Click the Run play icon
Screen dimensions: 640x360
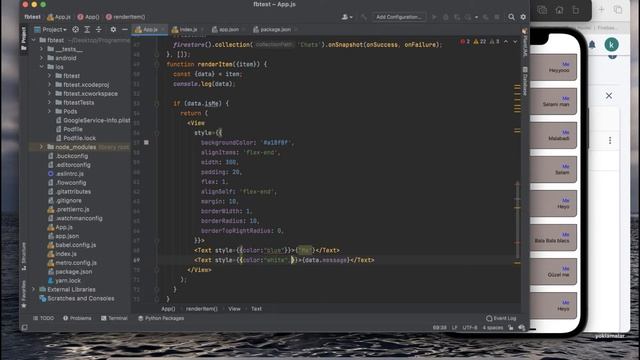[434, 17]
